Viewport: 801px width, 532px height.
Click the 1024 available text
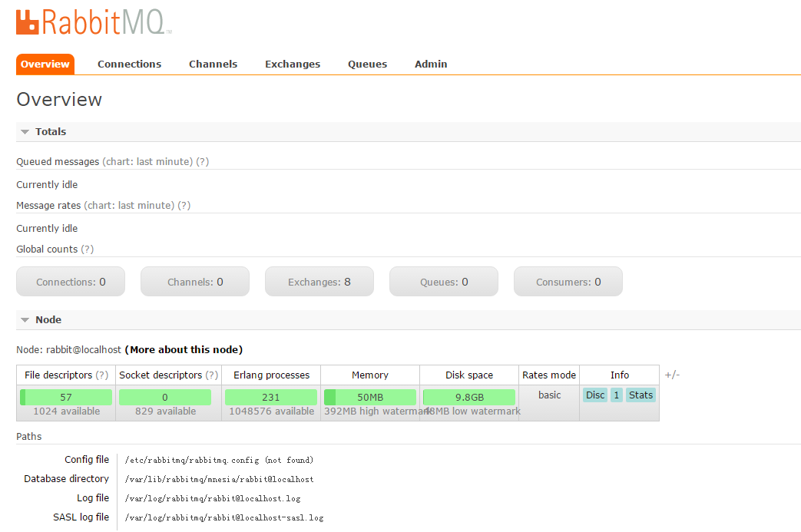click(x=66, y=411)
